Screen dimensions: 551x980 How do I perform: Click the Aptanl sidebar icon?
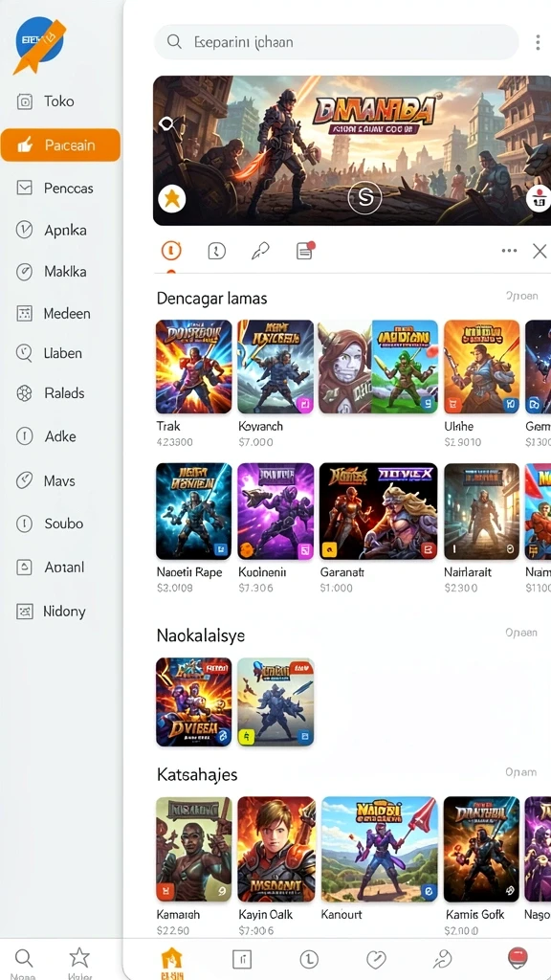[24, 568]
